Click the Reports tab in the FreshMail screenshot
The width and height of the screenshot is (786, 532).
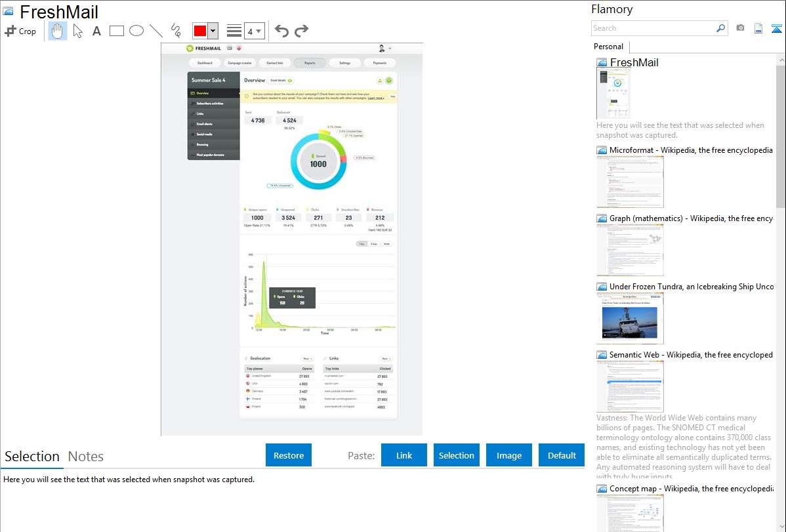tap(310, 63)
